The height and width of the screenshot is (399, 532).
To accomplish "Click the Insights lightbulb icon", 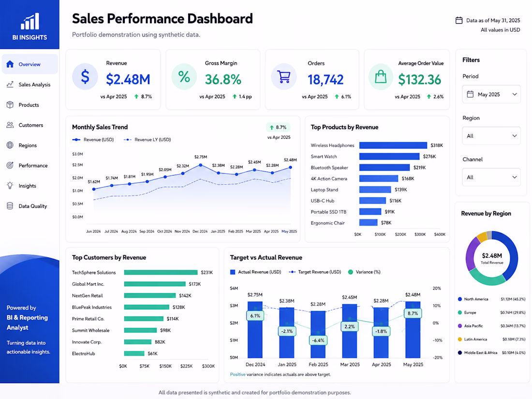I will coord(10,186).
